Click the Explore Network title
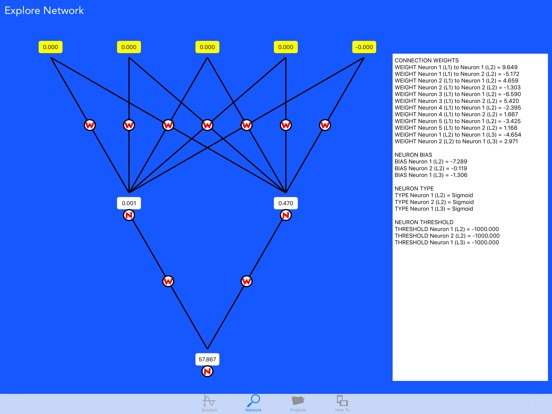 (44, 11)
